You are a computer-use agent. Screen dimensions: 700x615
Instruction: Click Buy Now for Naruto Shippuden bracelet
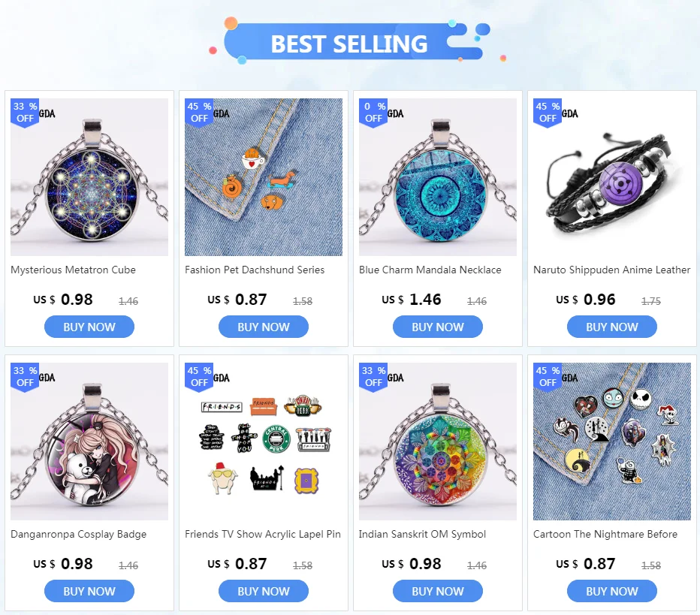pyautogui.click(x=612, y=327)
